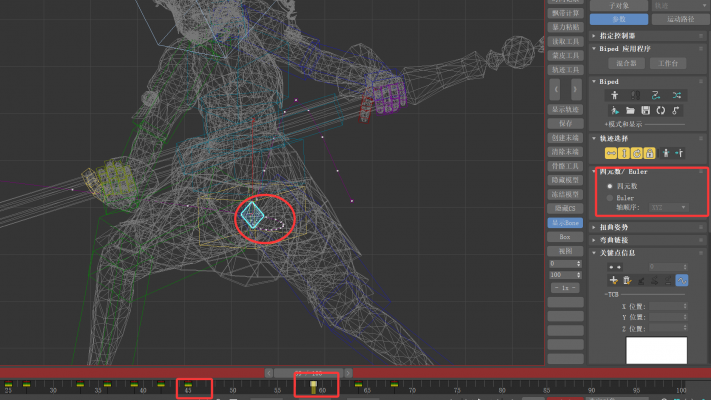Click the Delete Key trash icon
The image size is (711, 400).
629,280
